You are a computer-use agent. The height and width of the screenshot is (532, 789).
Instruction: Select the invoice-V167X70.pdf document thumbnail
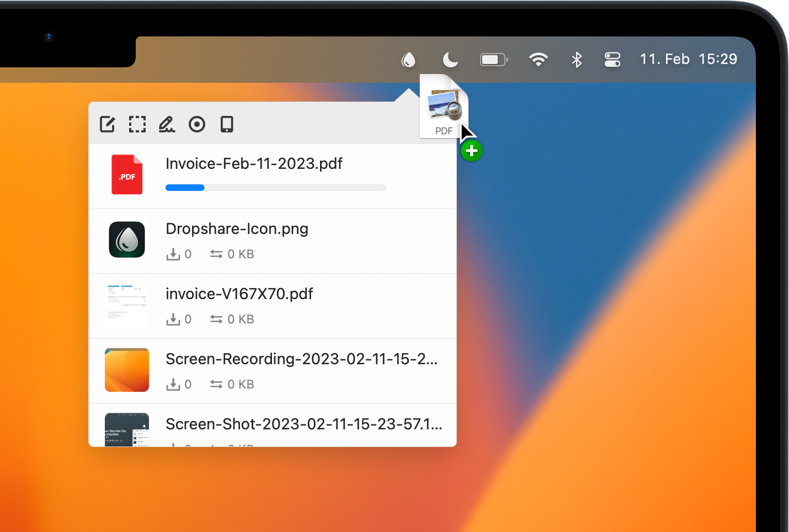[x=127, y=304]
